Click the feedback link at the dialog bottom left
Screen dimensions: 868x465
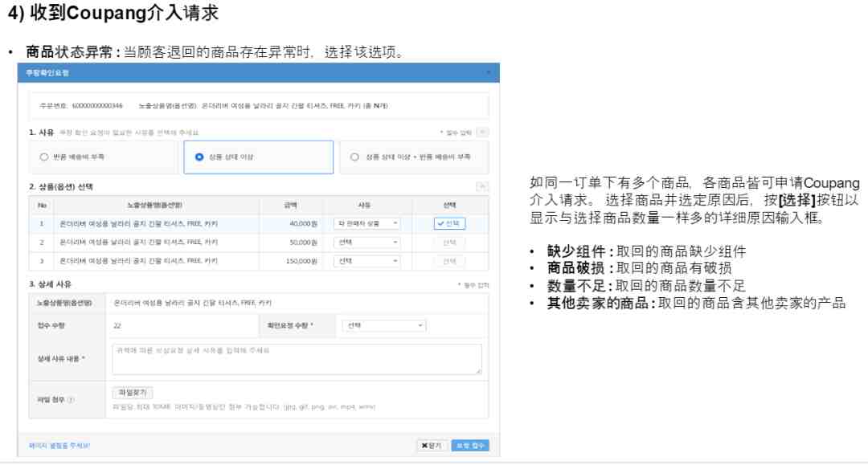coord(59,445)
